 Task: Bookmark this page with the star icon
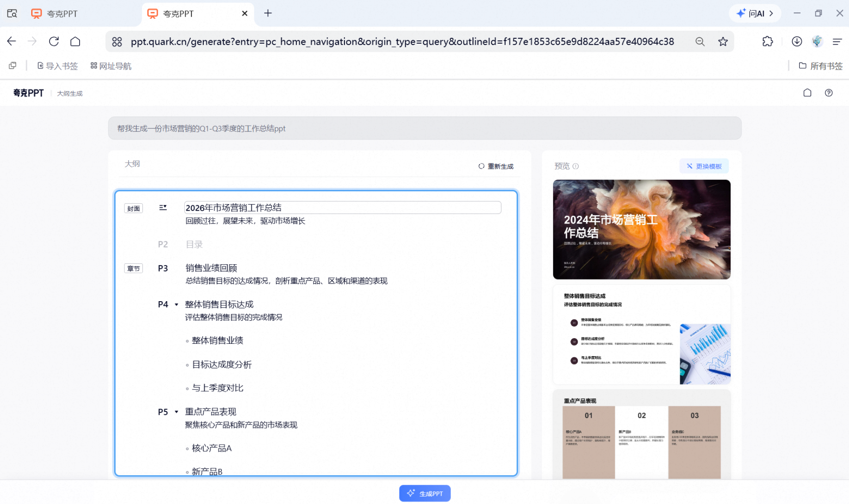point(723,42)
